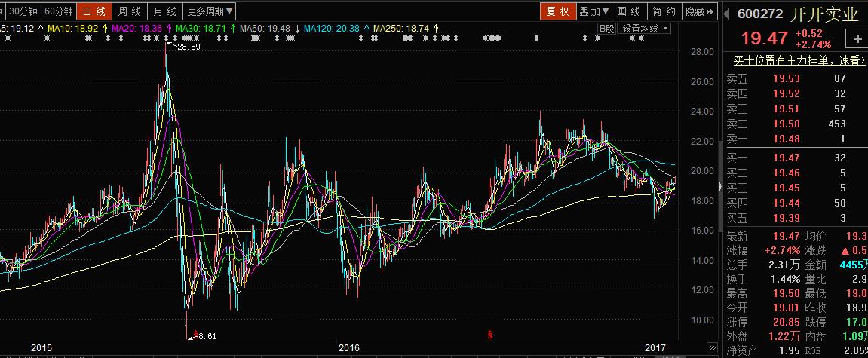
Task: Select the 卖二 price 19.50
Action: tap(786, 124)
